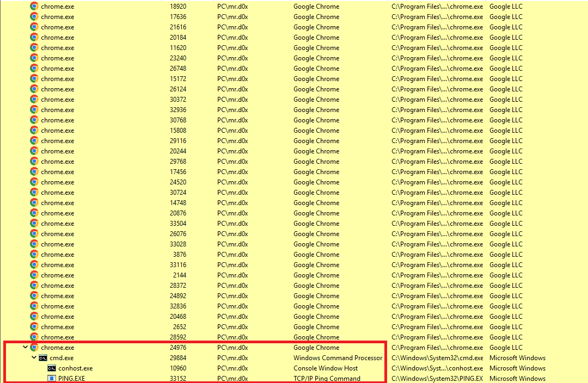
Task: Click Chrome icon for process 20184
Action: coord(34,37)
